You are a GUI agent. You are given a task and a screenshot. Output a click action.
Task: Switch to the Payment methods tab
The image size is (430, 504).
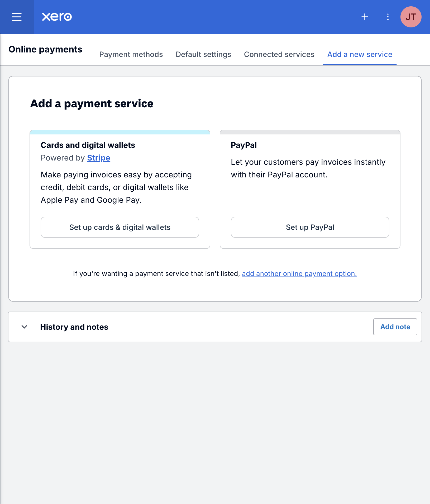click(x=131, y=54)
